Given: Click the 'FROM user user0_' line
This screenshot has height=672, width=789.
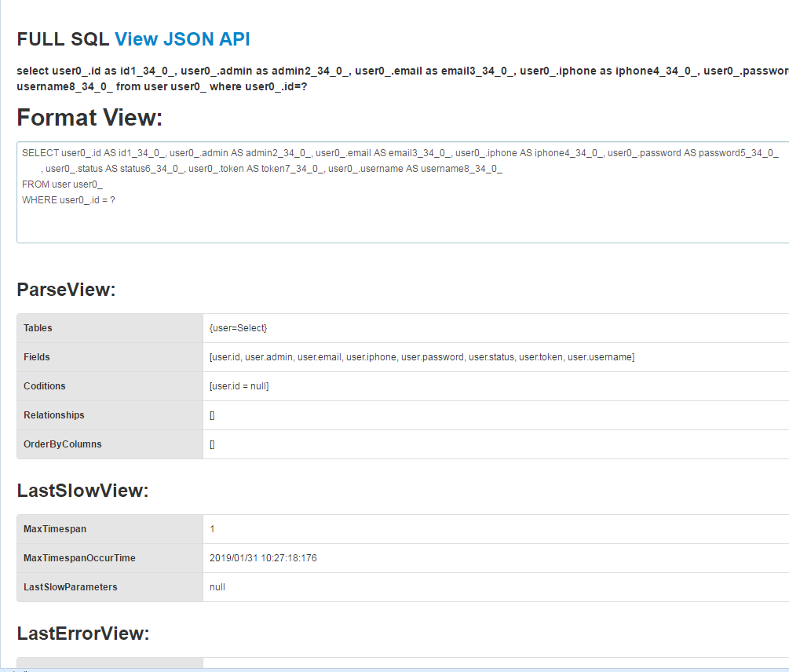Looking at the screenshot, I should pos(62,184).
